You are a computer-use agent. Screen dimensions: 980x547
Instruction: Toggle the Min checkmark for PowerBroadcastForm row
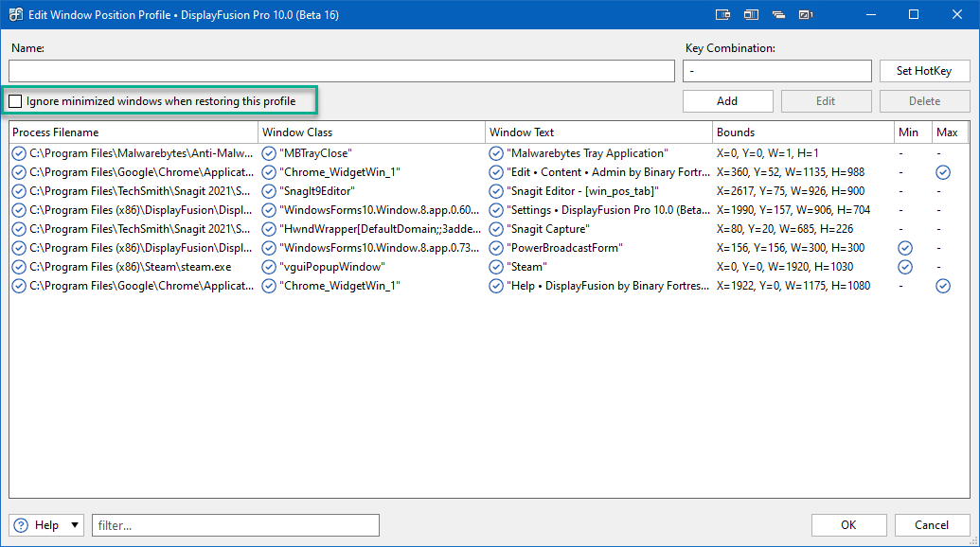904,248
